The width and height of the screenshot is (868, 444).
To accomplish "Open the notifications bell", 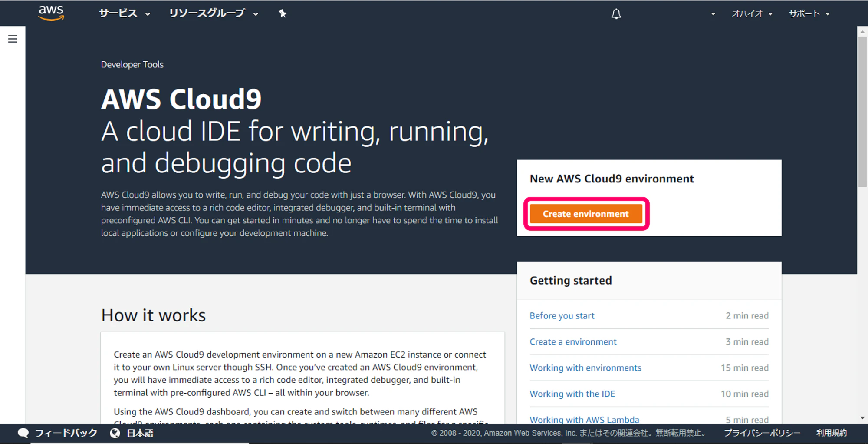I will [x=616, y=14].
